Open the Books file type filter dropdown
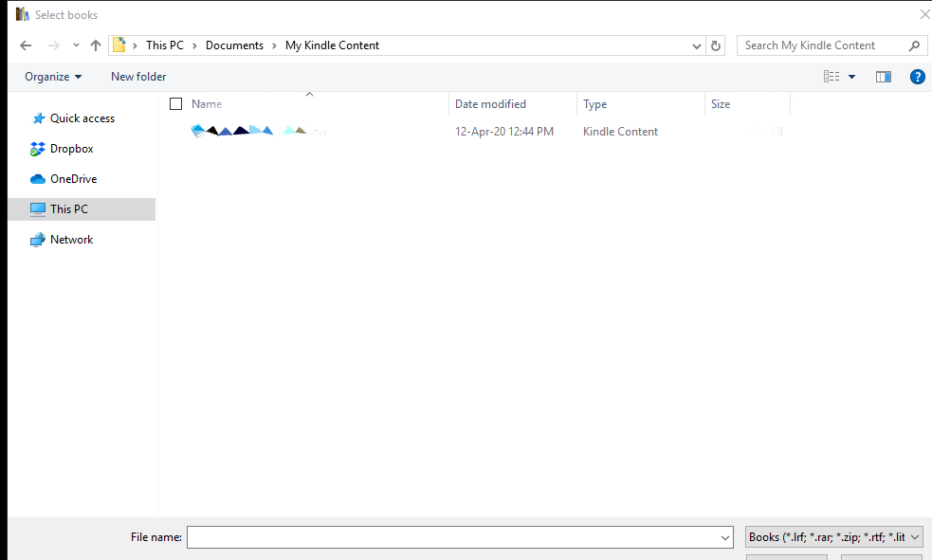The width and height of the screenshot is (932, 560). [x=834, y=537]
